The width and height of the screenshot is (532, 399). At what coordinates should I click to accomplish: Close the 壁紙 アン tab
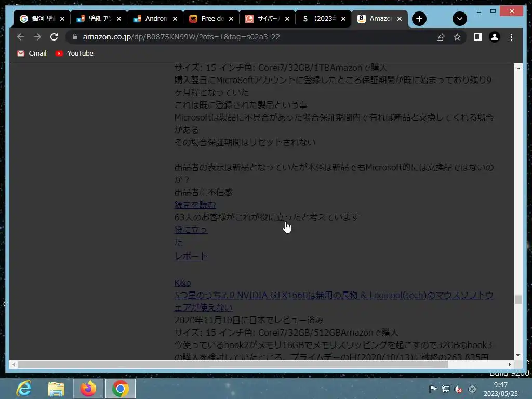click(119, 19)
